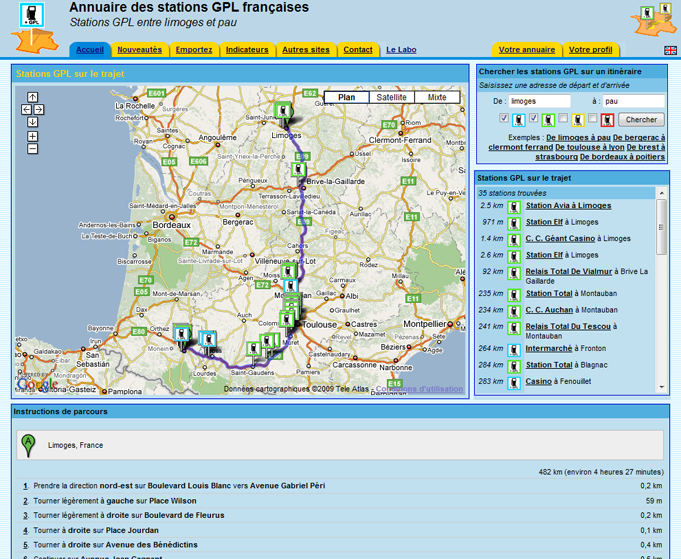Viewport: 681px width, 559px height.
Task: Open Conditions d'utilisation link on map
Action: coord(419,389)
